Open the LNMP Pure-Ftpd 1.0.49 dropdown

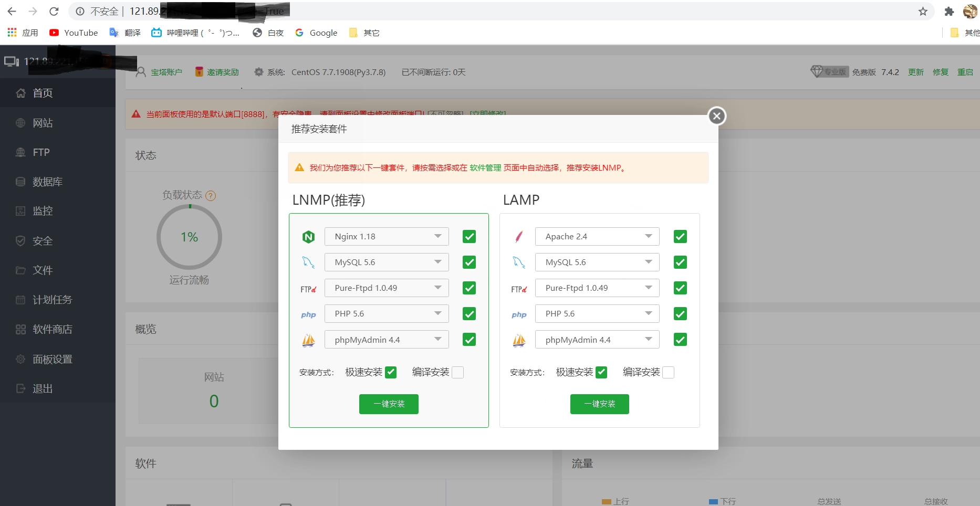pos(387,288)
